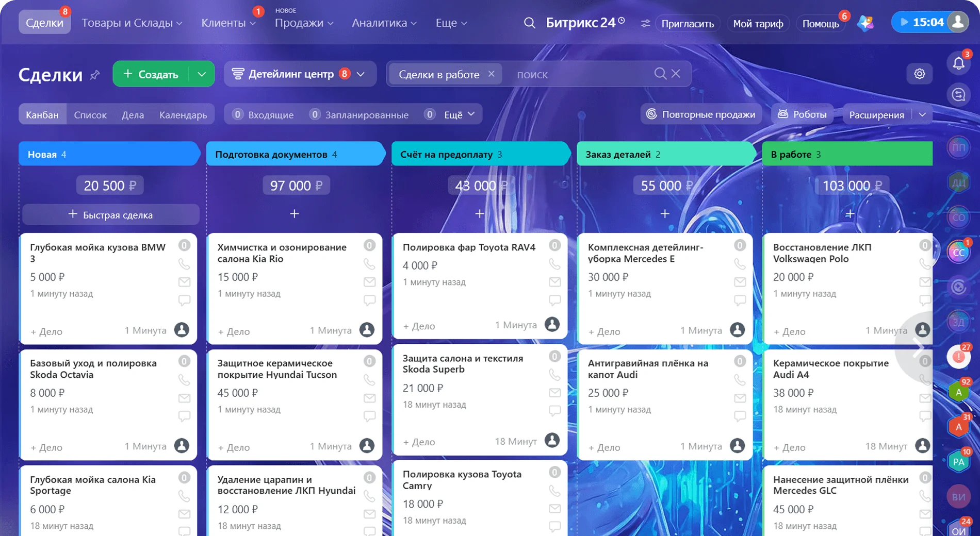This screenshot has width=980, height=536.
Task: Expand the Создать button dropdown arrow
Action: pos(202,74)
